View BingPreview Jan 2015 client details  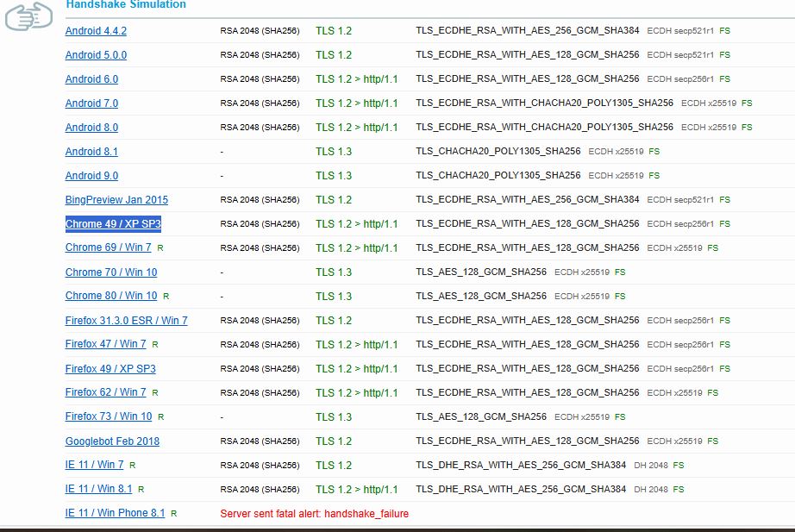tap(116, 200)
